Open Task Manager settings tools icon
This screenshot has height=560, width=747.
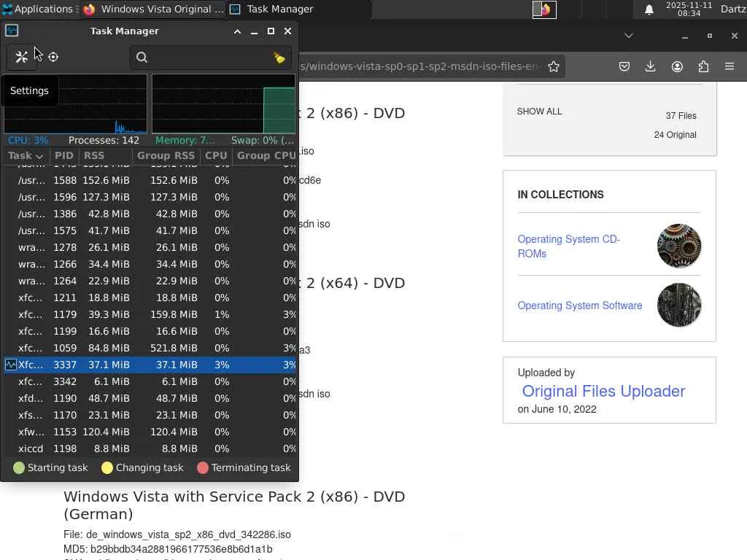pyautogui.click(x=21, y=57)
